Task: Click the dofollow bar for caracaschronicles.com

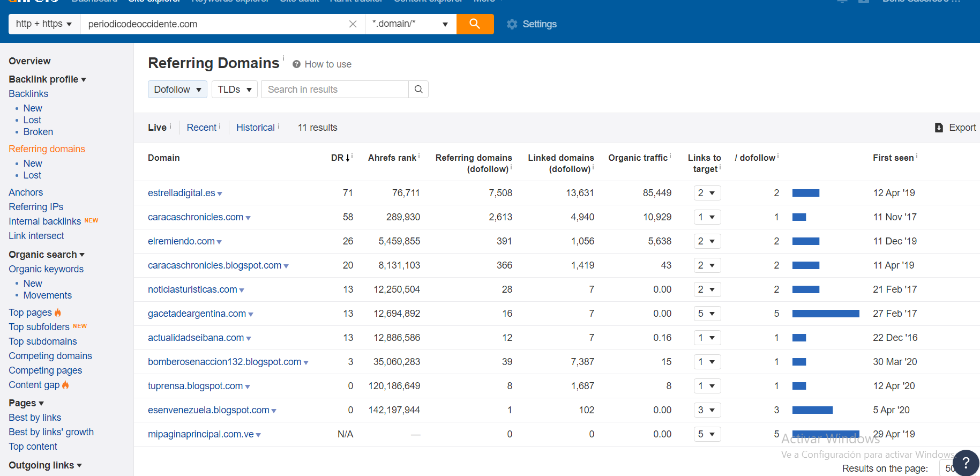Action: [x=799, y=217]
